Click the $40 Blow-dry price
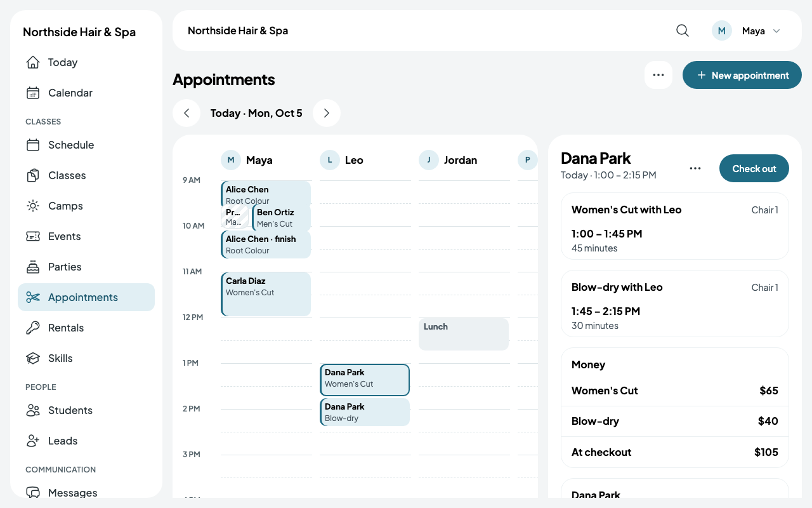The width and height of the screenshot is (812, 508). click(768, 421)
